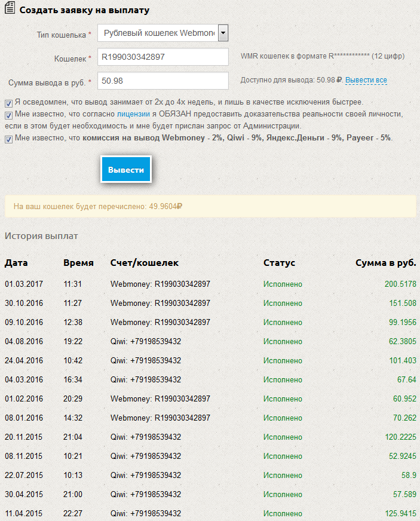Click the 'Дата' column header

coord(16,263)
